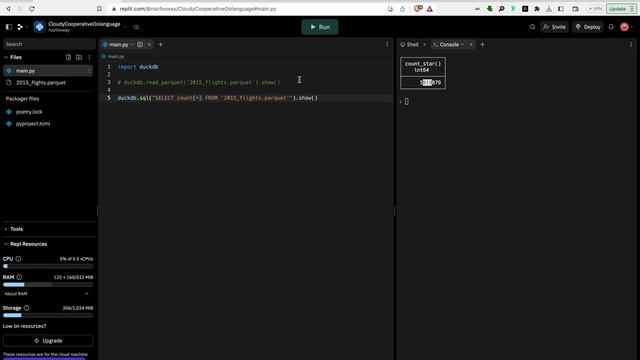This screenshot has height=360, width=640.
Task: Click the browser Update button
Action: click(x=621, y=9)
